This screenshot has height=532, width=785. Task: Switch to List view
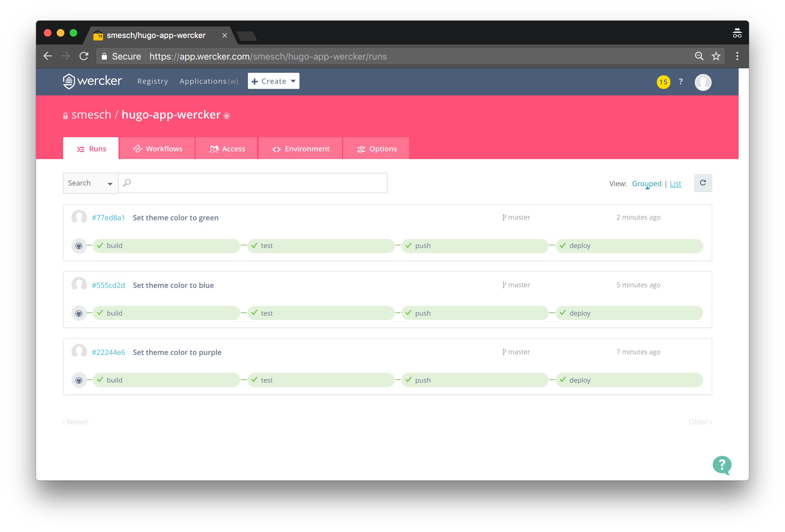click(x=675, y=183)
